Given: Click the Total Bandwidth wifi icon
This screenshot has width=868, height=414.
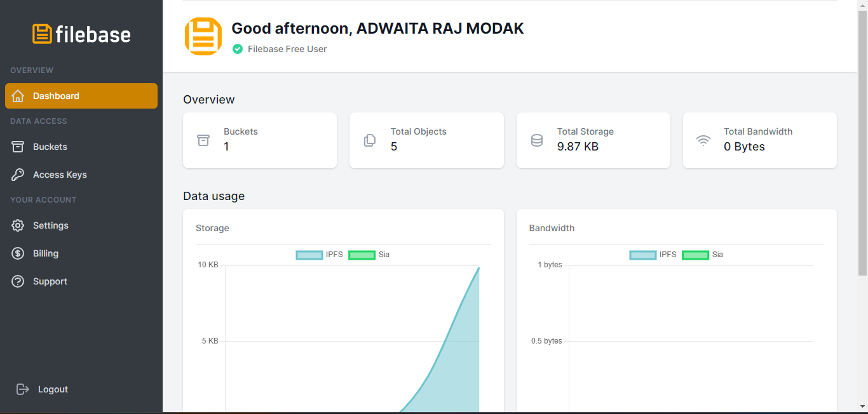Looking at the screenshot, I should pyautogui.click(x=703, y=140).
